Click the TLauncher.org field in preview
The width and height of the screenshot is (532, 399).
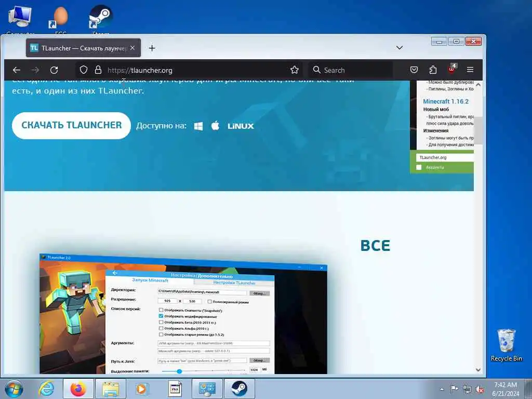[445, 157]
